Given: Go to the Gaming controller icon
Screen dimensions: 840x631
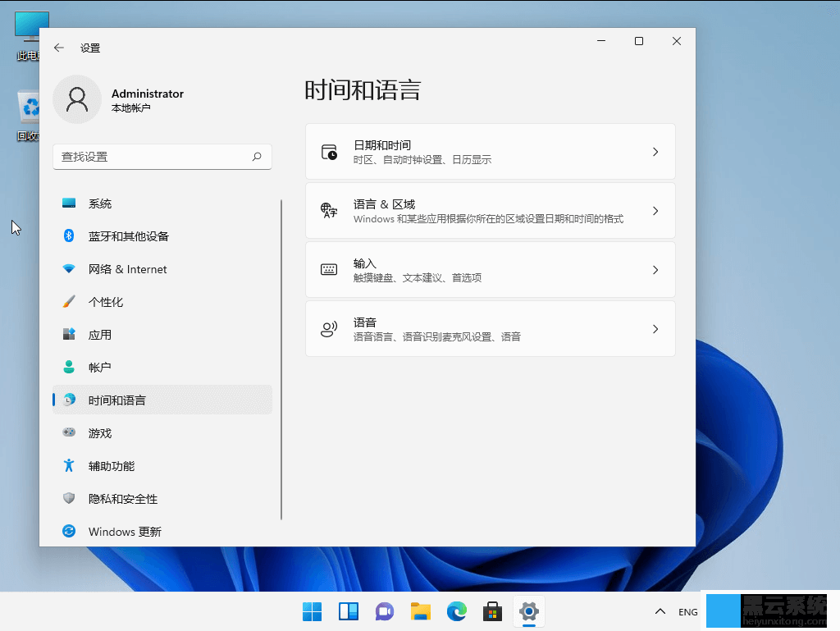Looking at the screenshot, I should [70, 433].
